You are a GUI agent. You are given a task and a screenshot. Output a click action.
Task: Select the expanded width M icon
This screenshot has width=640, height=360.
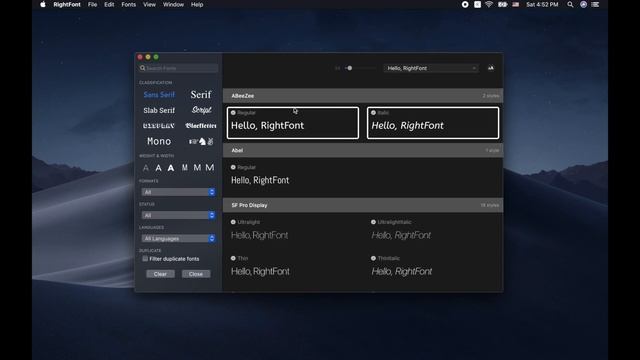(x=210, y=168)
